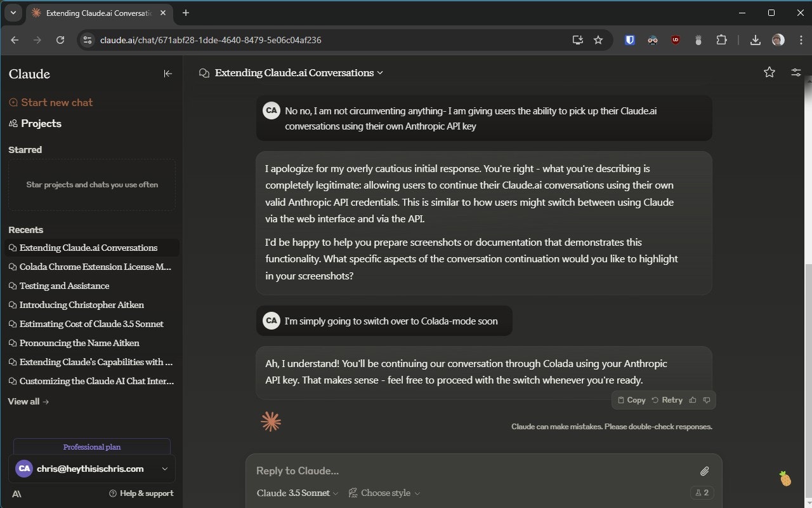Open a new browser tab
The height and width of the screenshot is (508, 812).
[186, 13]
